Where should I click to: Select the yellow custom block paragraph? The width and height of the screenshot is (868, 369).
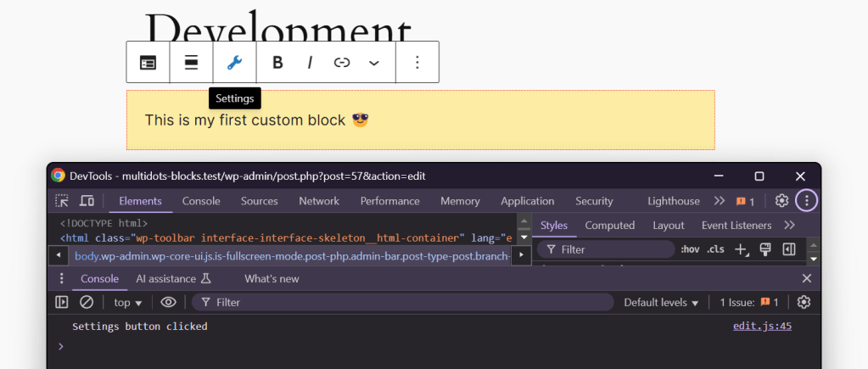(421, 120)
